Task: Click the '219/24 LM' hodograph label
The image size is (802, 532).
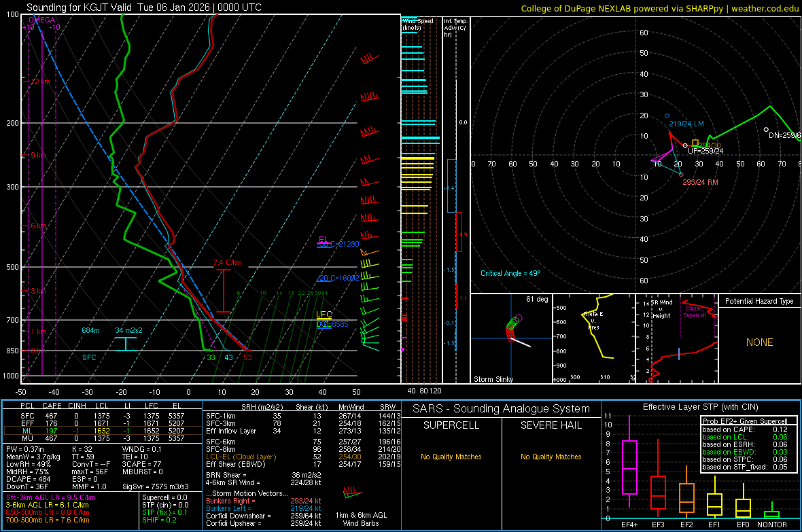Action: click(686, 124)
